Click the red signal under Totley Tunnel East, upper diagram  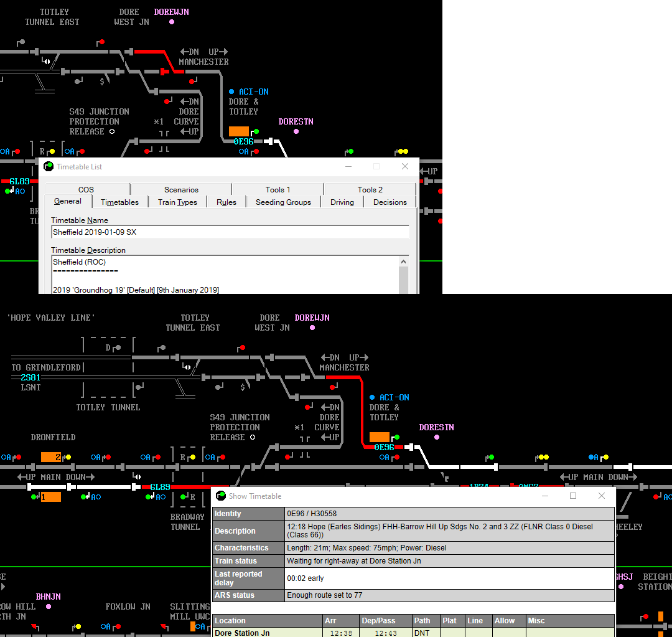click(x=101, y=42)
